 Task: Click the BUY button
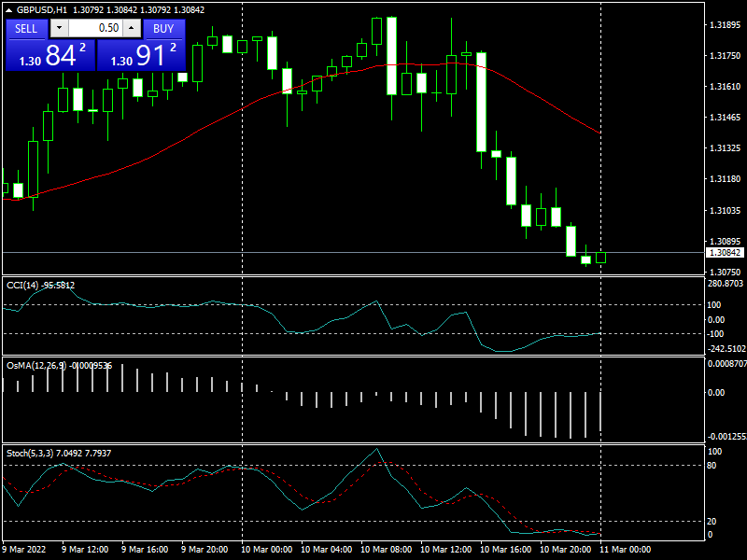click(x=164, y=29)
